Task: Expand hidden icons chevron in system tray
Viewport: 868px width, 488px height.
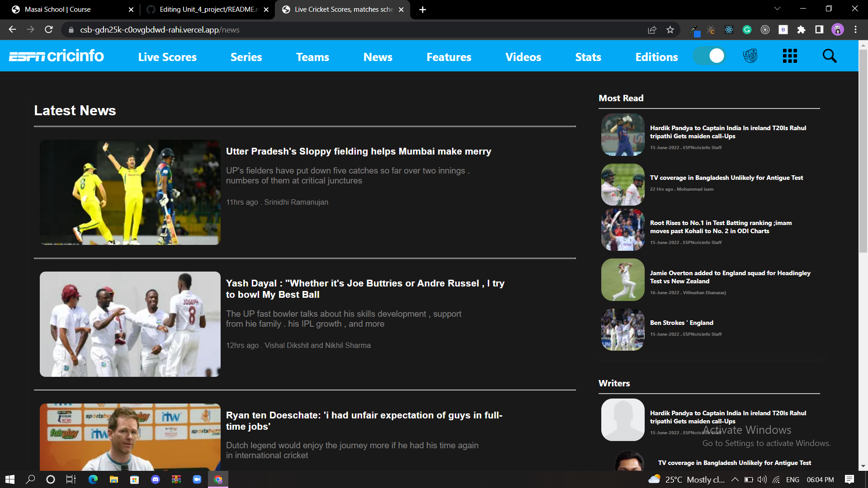Action: click(735, 479)
